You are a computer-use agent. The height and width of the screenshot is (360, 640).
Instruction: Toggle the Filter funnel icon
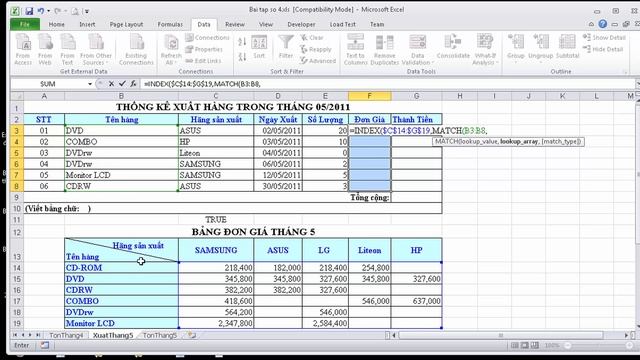[286, 48]
